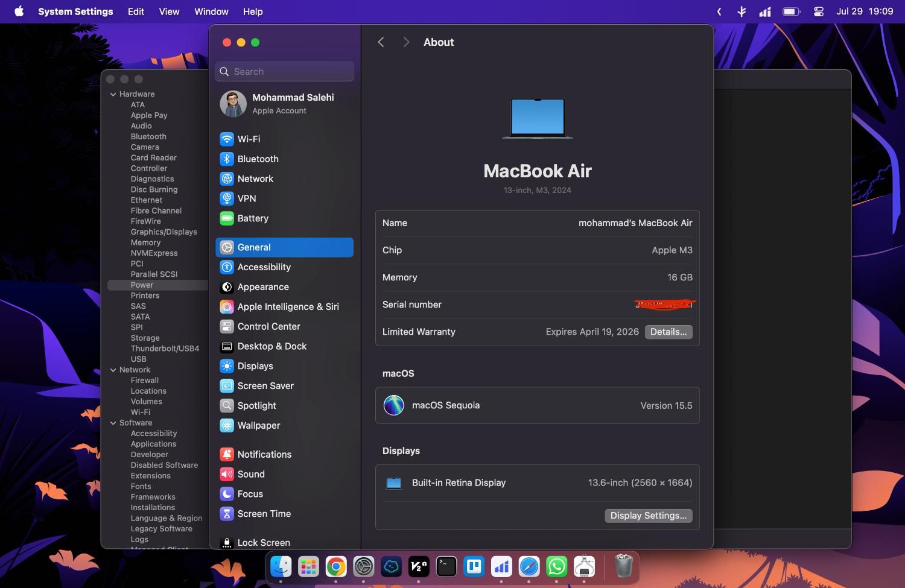Click the battery status menu bar icon
Viewport: 905px width, 588px height.
tap(791, 11)
